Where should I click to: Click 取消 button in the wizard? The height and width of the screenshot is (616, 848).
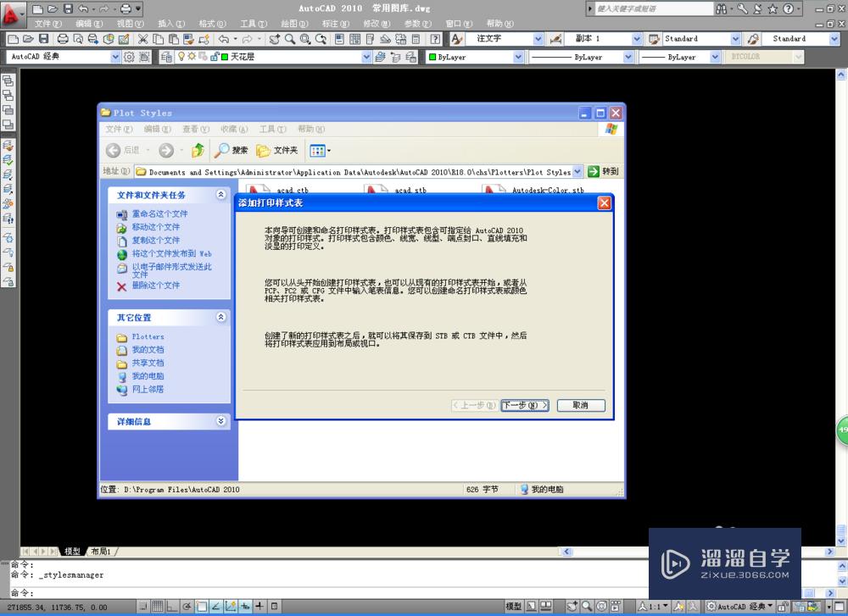click(581, 405)
